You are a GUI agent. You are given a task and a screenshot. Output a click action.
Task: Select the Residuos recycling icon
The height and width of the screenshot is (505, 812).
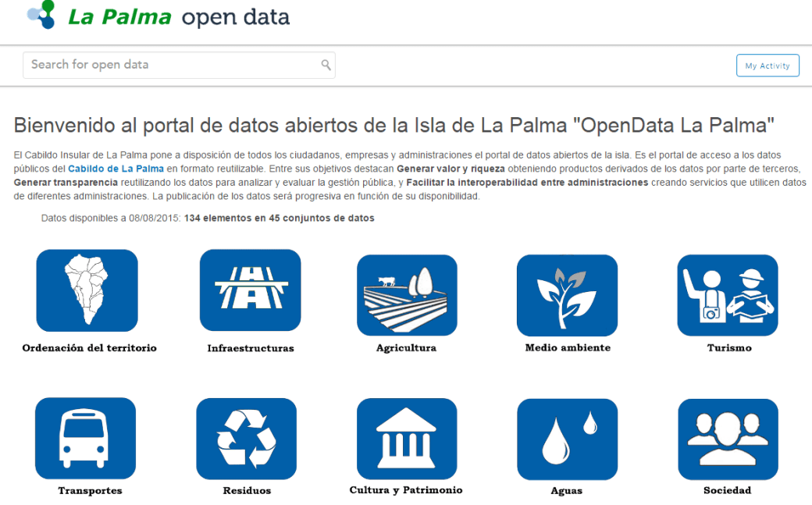pyautogui.click(x=246, y=438)
